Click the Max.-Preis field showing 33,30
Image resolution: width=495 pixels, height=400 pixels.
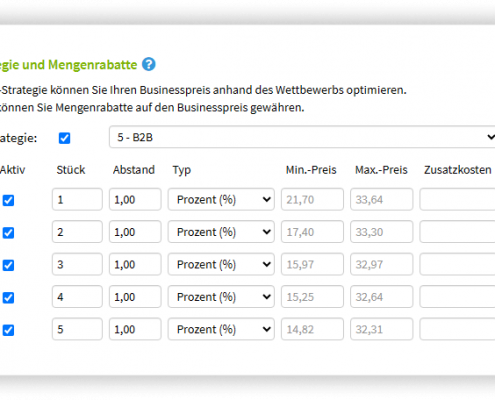click(x=381, y=232)
